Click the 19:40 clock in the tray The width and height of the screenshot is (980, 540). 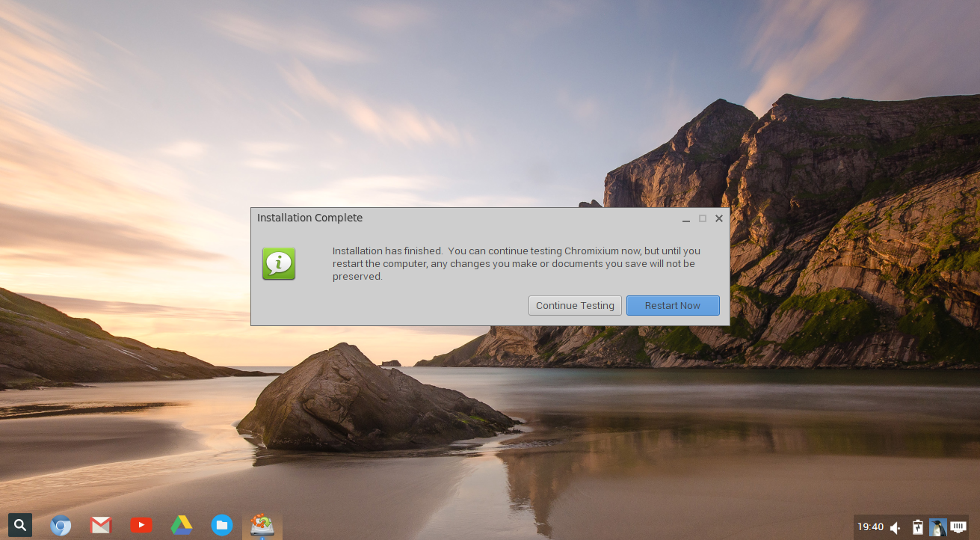[x=870, y=527]
